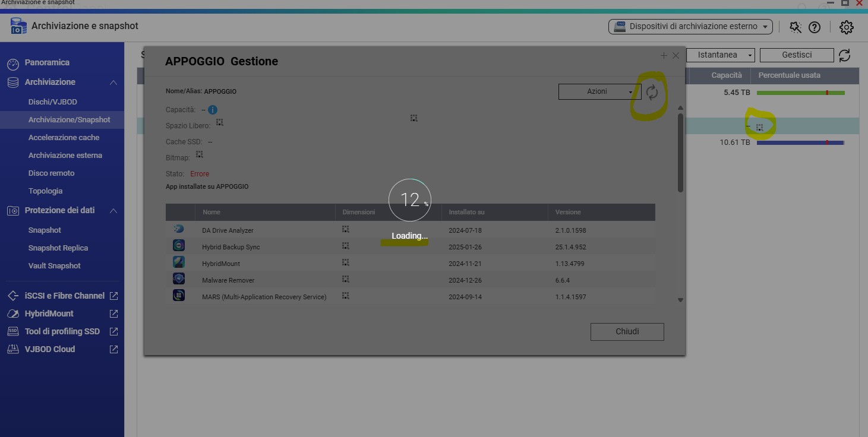The height and width of the screenshot is (437, 868).
Task: Click install date 2024-12-26
Action: [465, 280]
